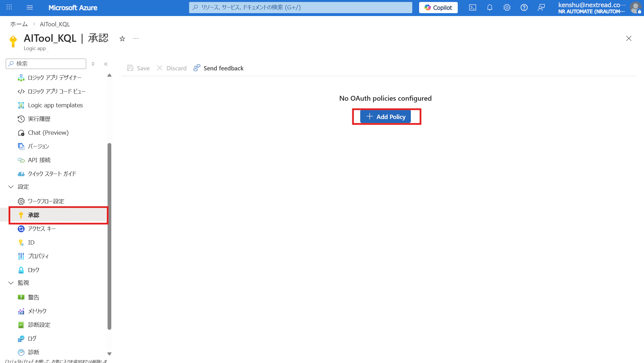Image resolution: width=644 pixels, height=363 pixels.
Task: Collapse sidebar with double chevron
Action: (x=106, y=64)
